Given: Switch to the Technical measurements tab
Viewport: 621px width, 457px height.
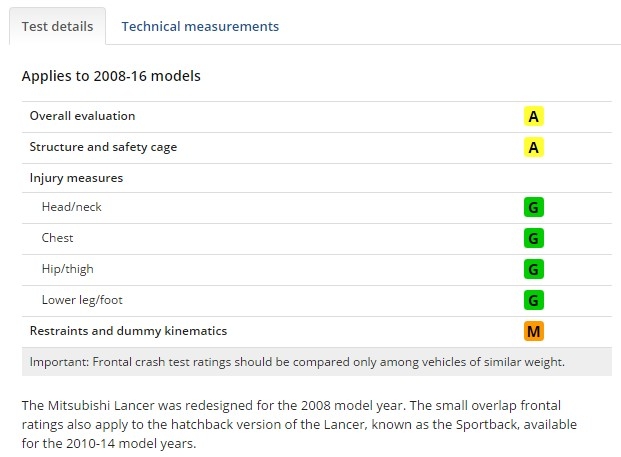Looking at the screenshot, I should point(200,27).
